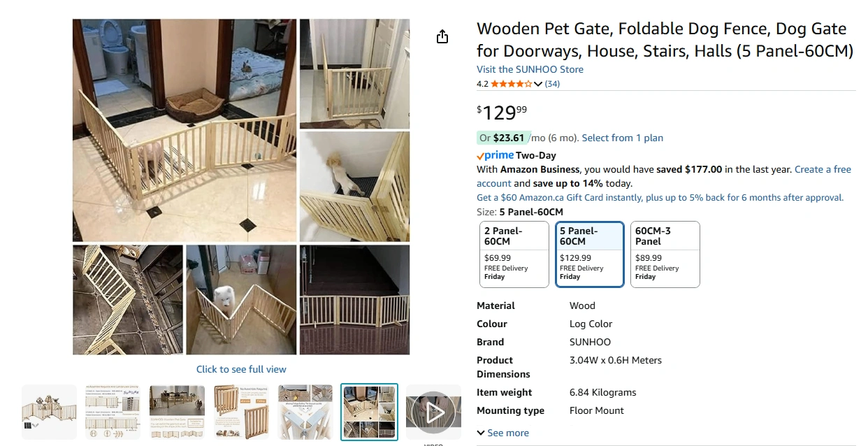Image resolution: width=868 pixels, height=446 pixels.
Task: Select the first thumbnail with dogs on gate
Action: pyautogui.click(x=49, y=412)
